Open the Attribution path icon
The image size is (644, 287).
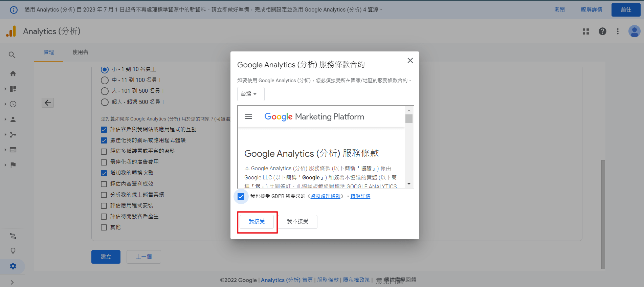[x=13, y=236]
